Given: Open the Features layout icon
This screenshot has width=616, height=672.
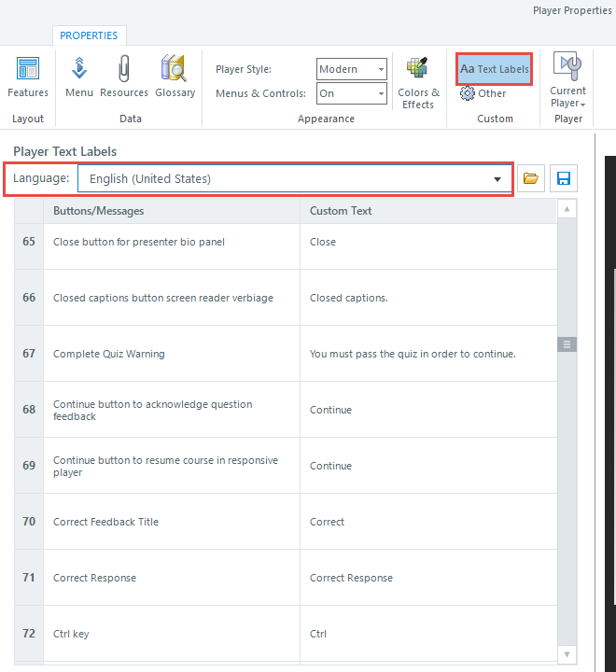Looking at the screenshot, I should 28,77.
